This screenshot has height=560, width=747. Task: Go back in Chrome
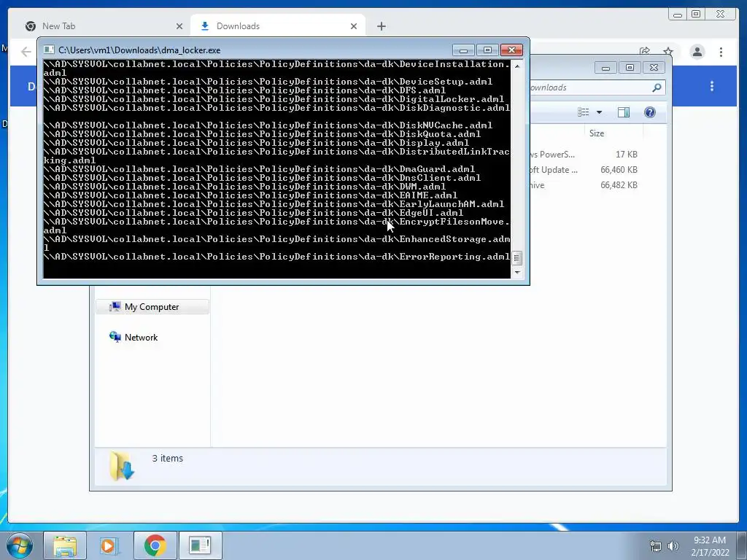[x=26, y=52]
